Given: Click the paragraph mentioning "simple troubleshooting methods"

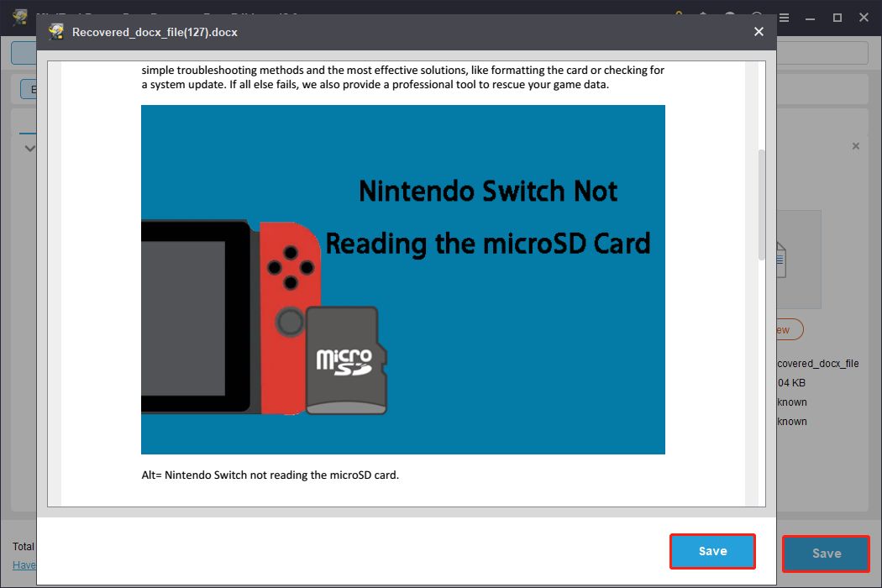Looking at the screenshot, I should (x=402, y=77).
